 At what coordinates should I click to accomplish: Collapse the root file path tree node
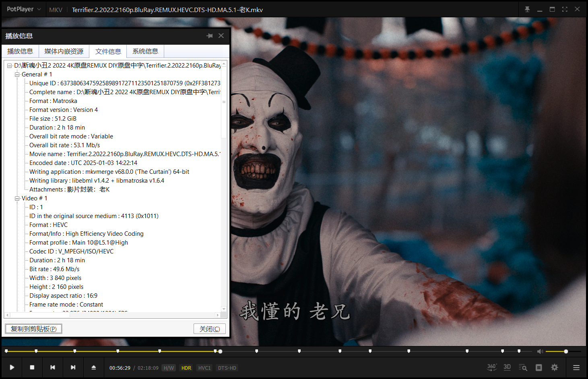click(x=9, y=66)
